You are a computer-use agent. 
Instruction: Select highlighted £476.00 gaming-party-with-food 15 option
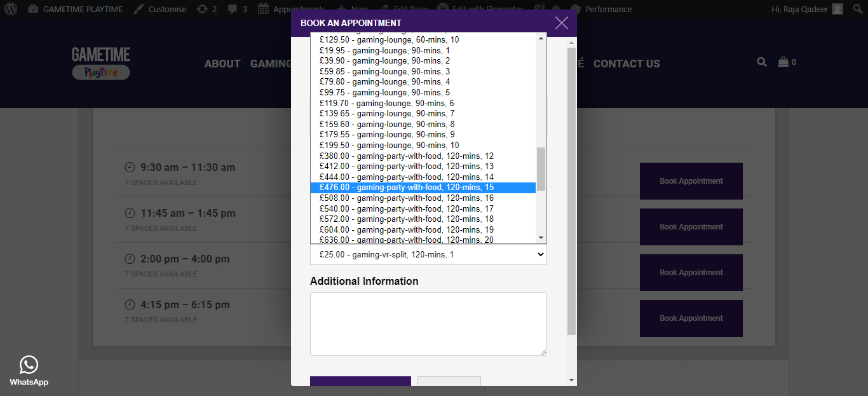pos(423,187)
